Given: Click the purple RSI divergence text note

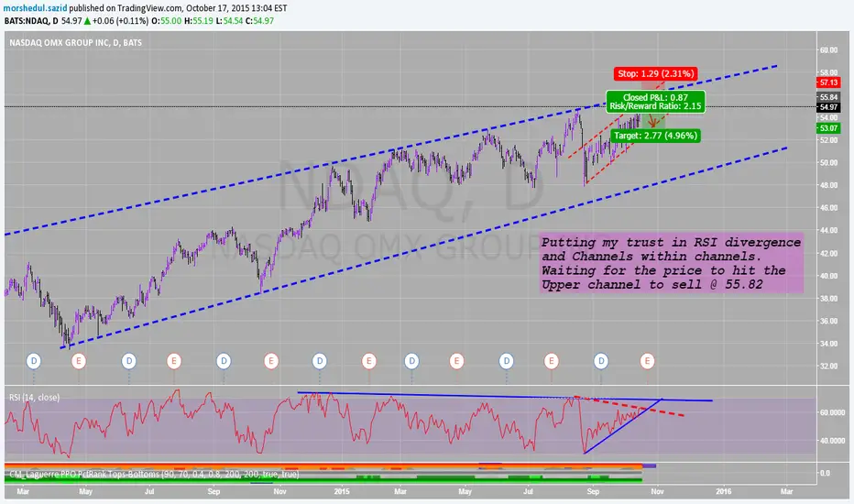Looking at the screenshot, I should (x=671, y=264).
